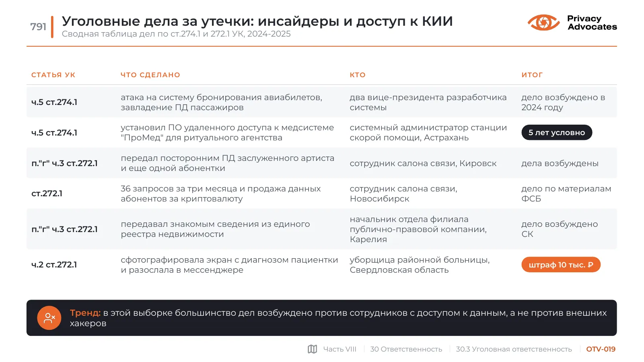Click the OTV-019 slide code
This screenshot has width=644, height=362.
point(601,349)
